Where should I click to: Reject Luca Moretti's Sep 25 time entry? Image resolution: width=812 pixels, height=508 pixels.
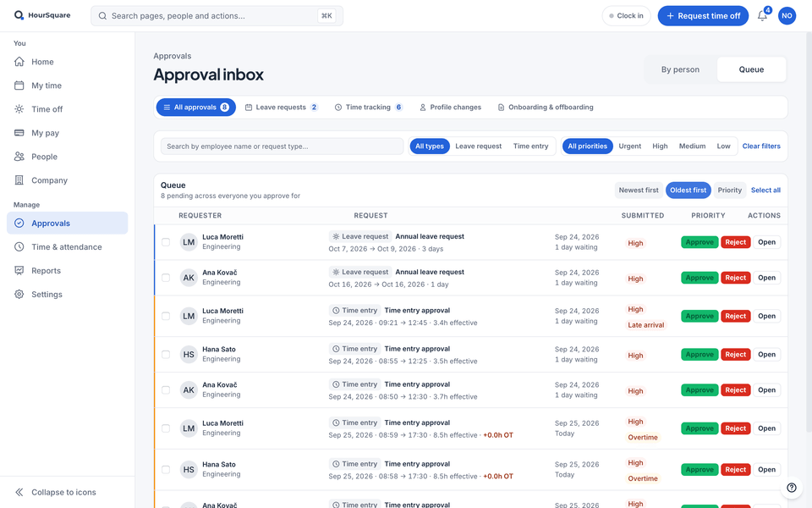click(x=735, y=428)
